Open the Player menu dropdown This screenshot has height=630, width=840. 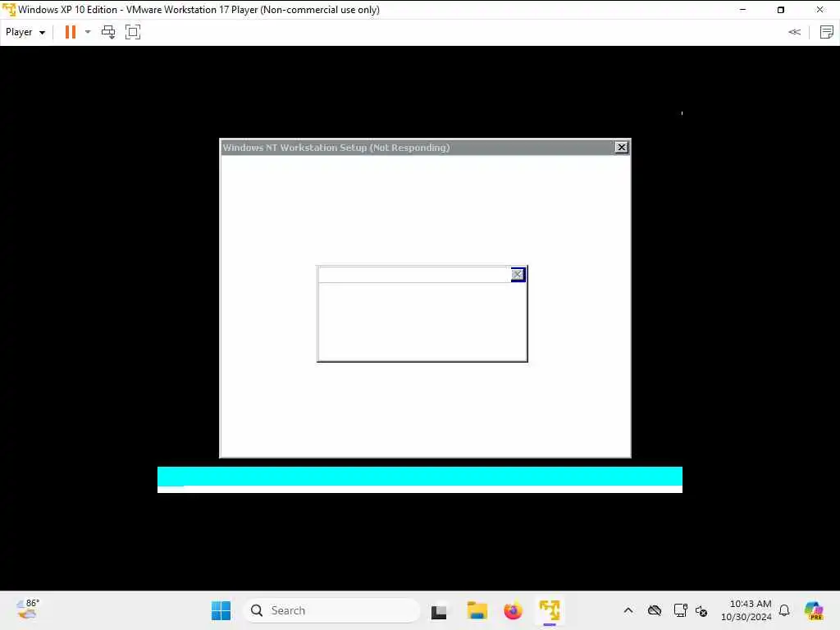[x=25, y=32]
